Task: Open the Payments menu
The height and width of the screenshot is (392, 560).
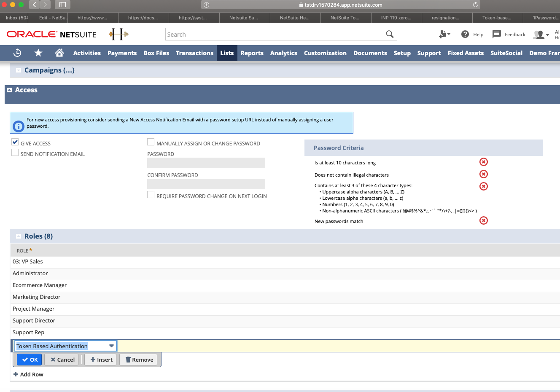Action: (x=122, y=53)
